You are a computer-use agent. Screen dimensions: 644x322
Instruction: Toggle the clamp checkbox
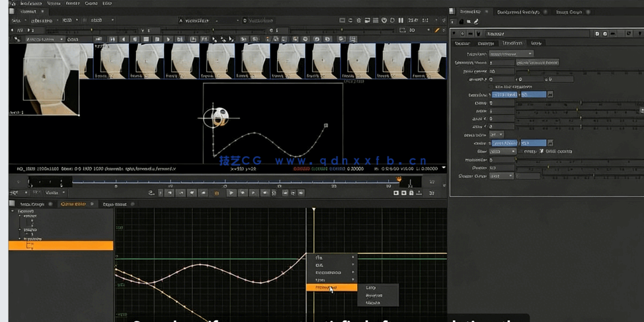tap(520, 151)
